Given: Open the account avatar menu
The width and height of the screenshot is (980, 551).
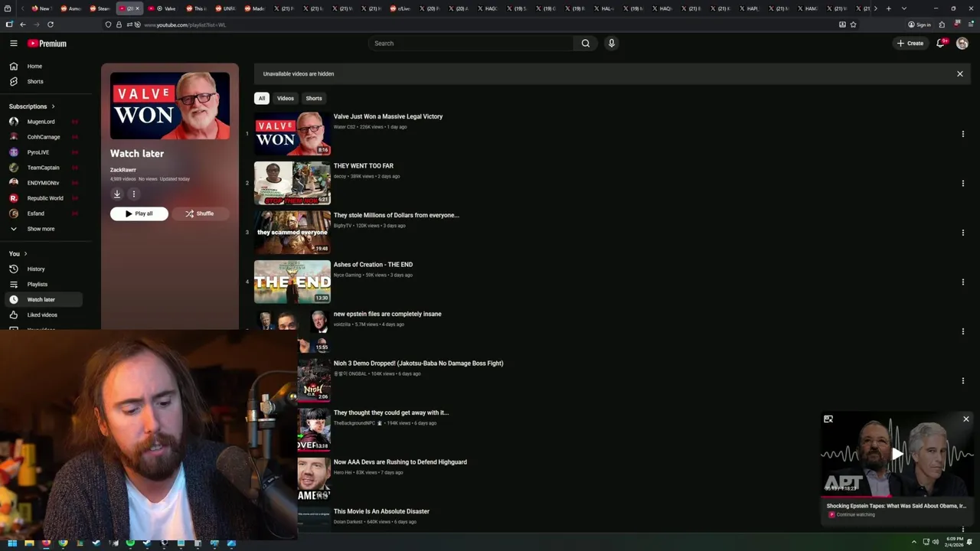Looking at the screenshot, I should coord(962,44).
